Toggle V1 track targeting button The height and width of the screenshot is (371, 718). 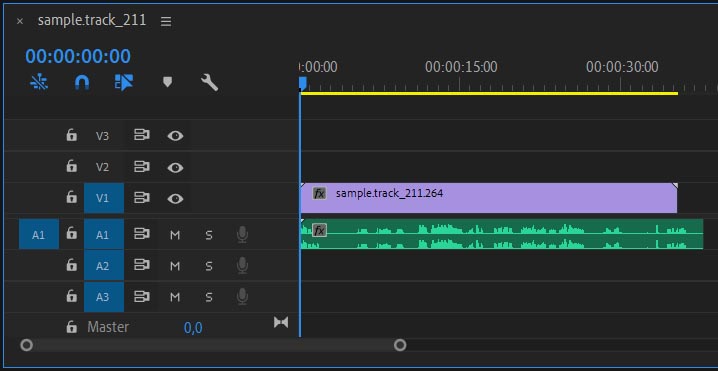tap(104, 198)
